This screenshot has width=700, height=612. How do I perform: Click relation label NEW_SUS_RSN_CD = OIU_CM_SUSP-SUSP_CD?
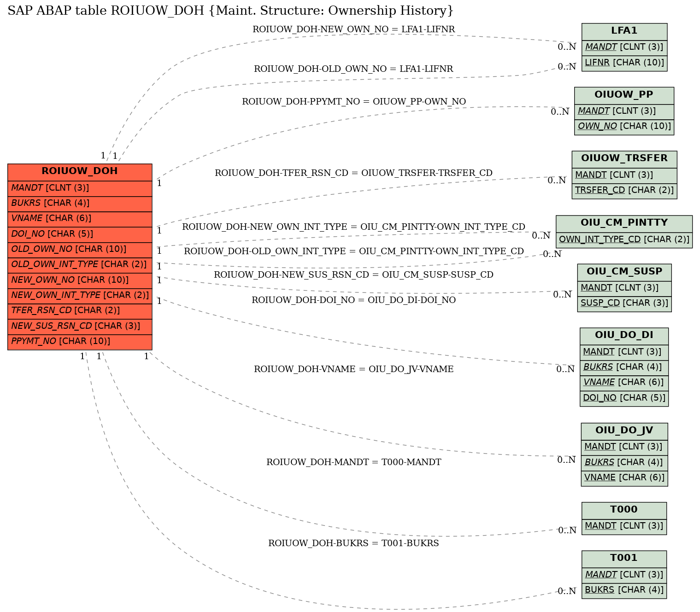[x=354, y=275]
